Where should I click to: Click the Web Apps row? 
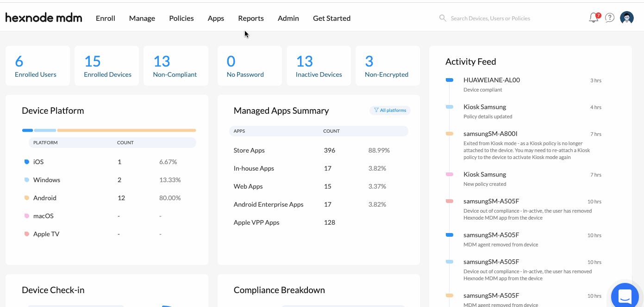[319, 186]
